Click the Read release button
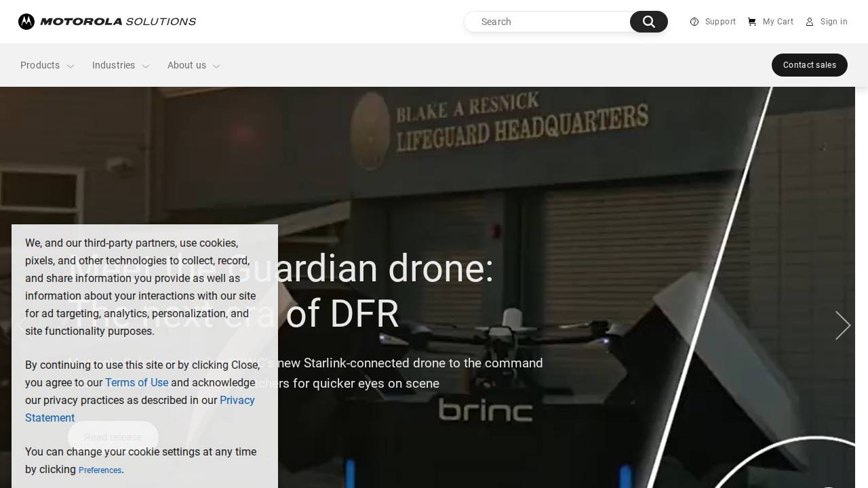The width and height of the screenshot is (868, 488). tap(113, 437)
